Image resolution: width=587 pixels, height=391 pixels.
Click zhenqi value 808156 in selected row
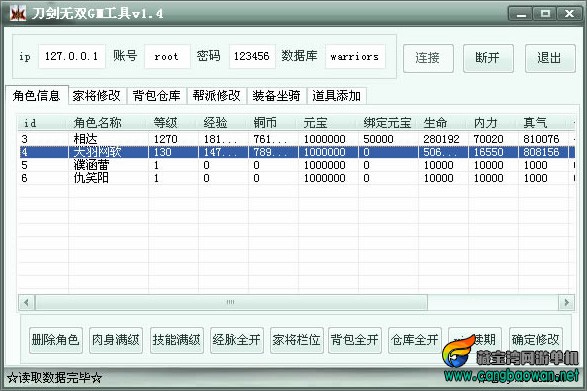coord(541,152)
